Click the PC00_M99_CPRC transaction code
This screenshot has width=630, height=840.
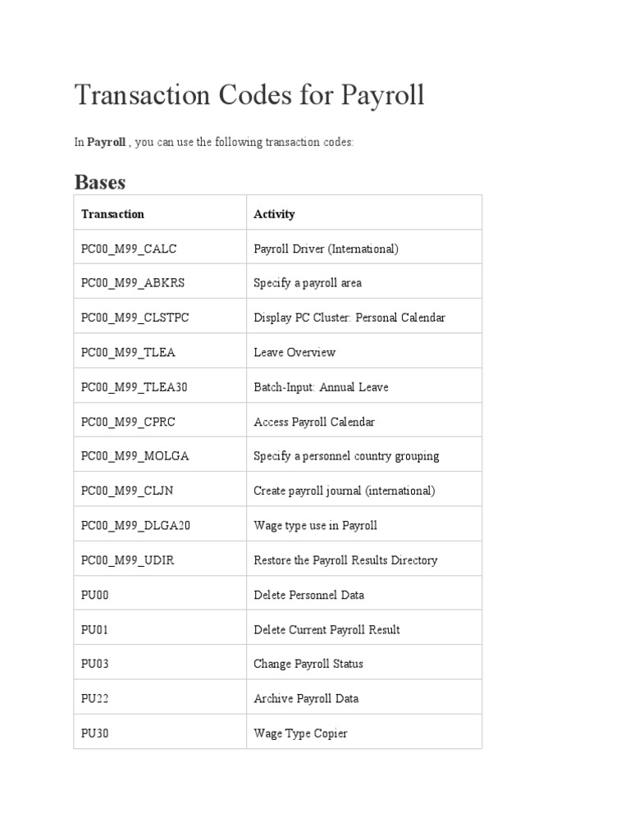coord(128,422)
